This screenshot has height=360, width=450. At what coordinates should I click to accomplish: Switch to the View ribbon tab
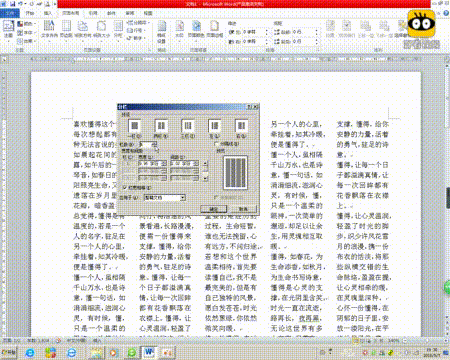(x=148, y=13)
